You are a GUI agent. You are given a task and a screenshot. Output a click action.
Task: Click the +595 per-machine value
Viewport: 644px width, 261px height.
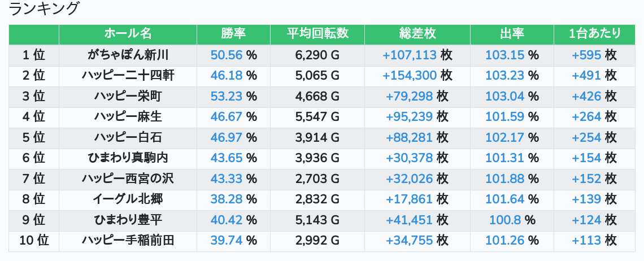point(586,55)
